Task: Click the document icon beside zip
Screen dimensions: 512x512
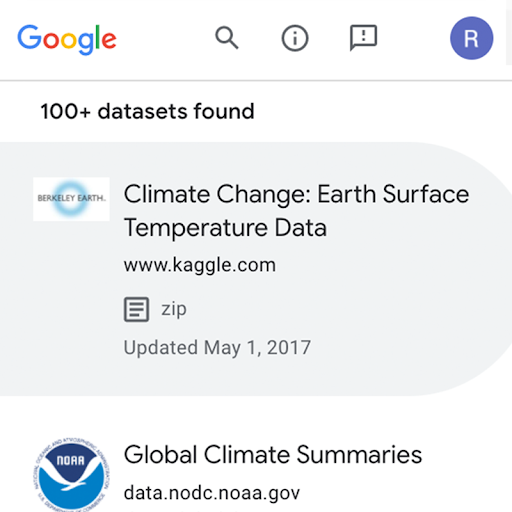Action: click(x=136, y=309)
